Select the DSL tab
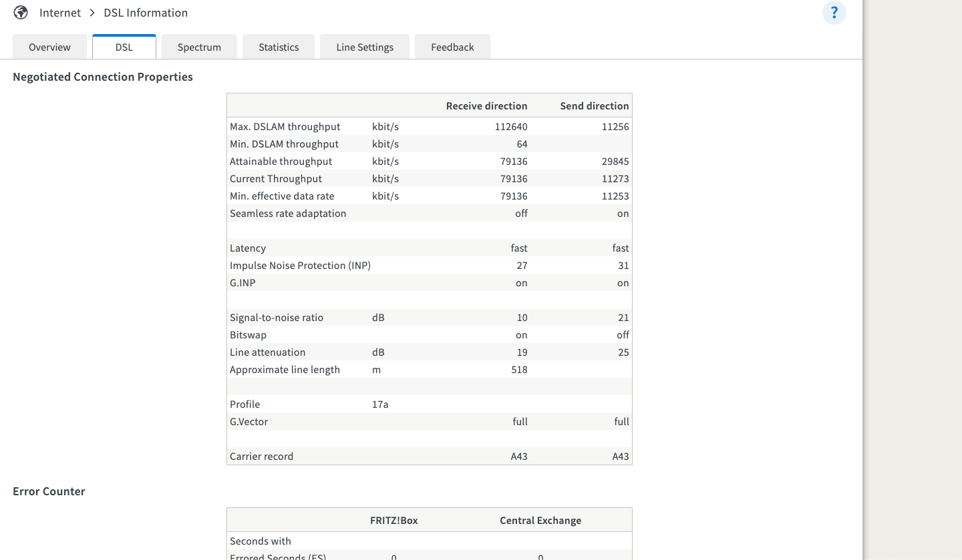The width and height of the screenshot is (962, 560). tap(124, 47)
